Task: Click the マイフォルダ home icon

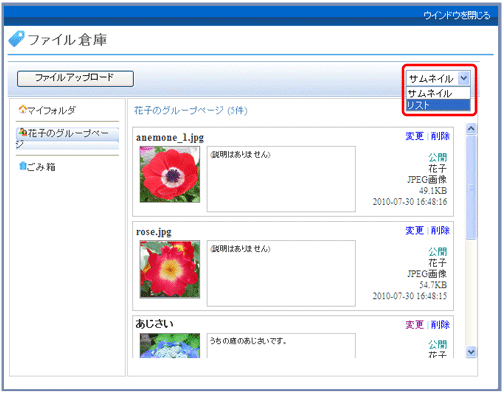Action: click(x=23, y=109)
